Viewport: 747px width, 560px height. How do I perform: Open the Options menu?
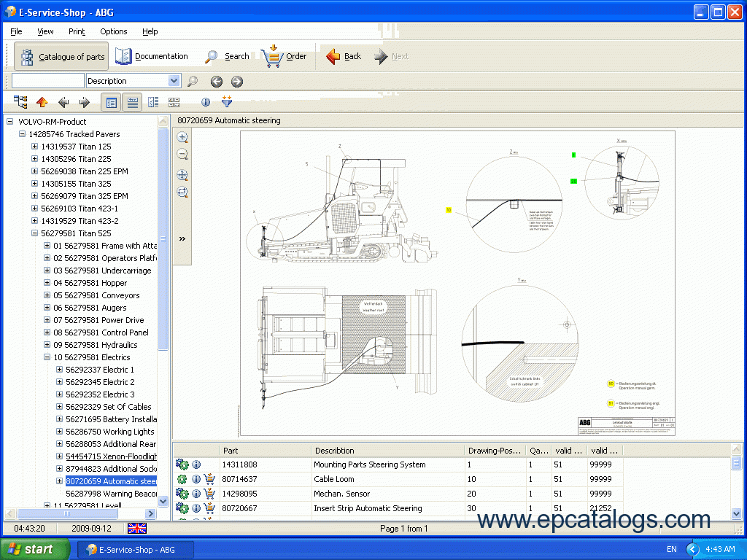(113, 31)
